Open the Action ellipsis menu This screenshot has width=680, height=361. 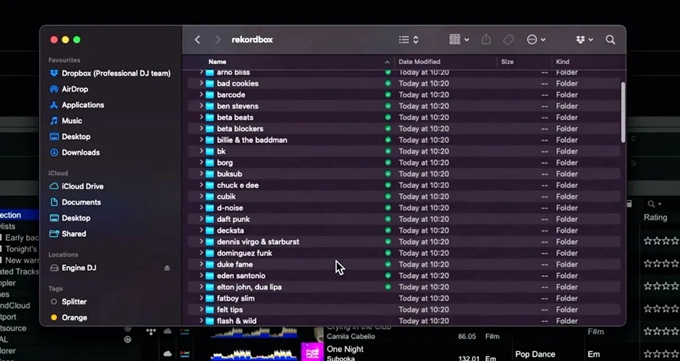click(x=536, y=40)
